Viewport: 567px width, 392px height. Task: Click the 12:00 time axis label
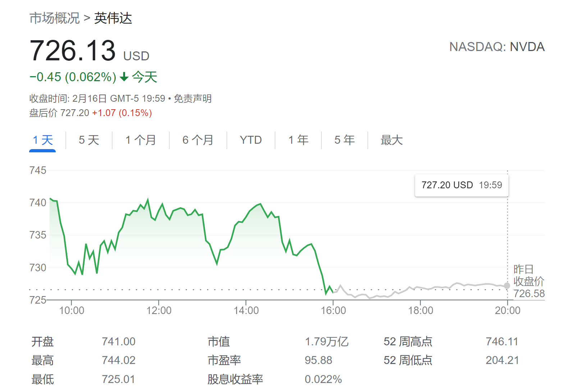[159, 310]
